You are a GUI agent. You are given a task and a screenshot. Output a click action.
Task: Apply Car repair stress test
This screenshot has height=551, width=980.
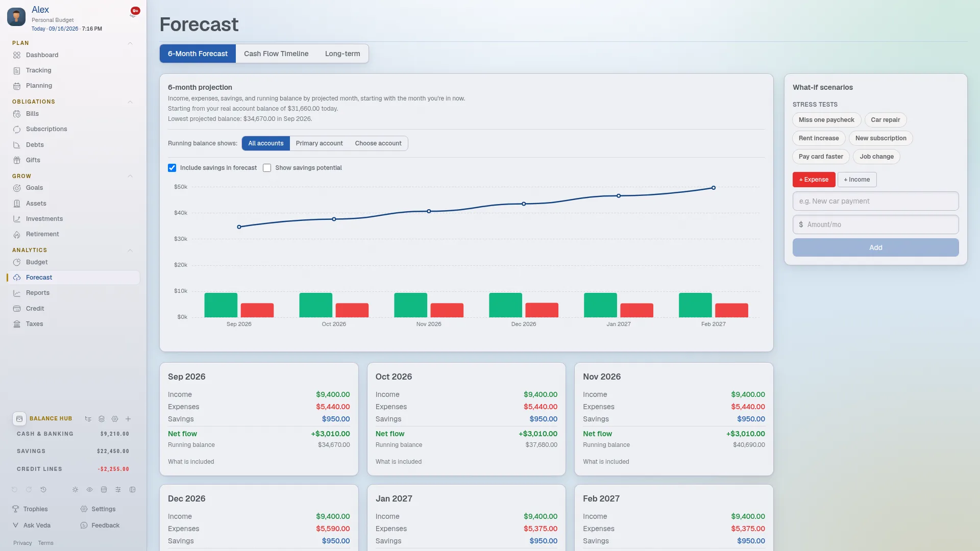coord(886,120)
